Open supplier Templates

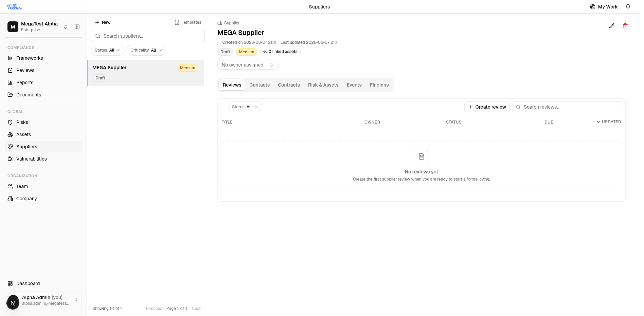tap(188, 22)
